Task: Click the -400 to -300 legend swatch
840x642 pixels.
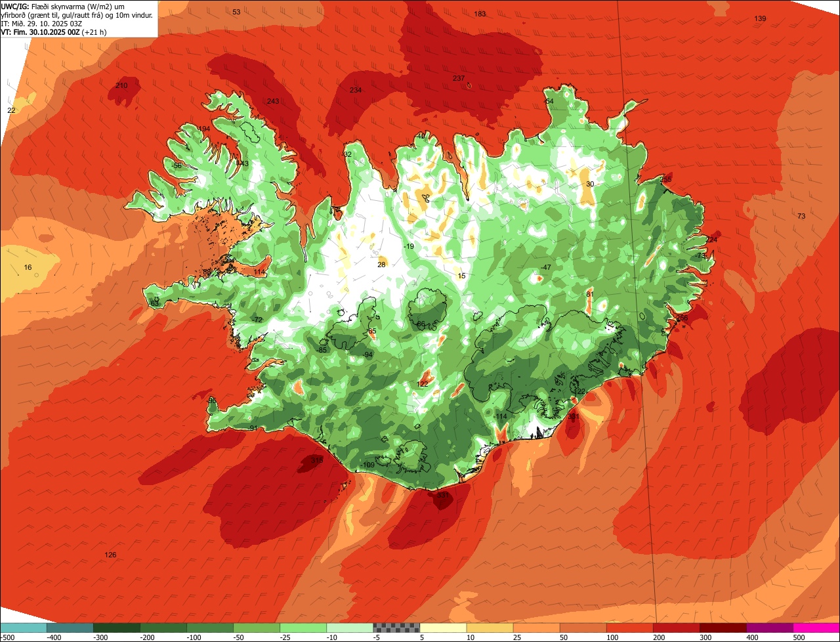Action: (x=70, y=628)
